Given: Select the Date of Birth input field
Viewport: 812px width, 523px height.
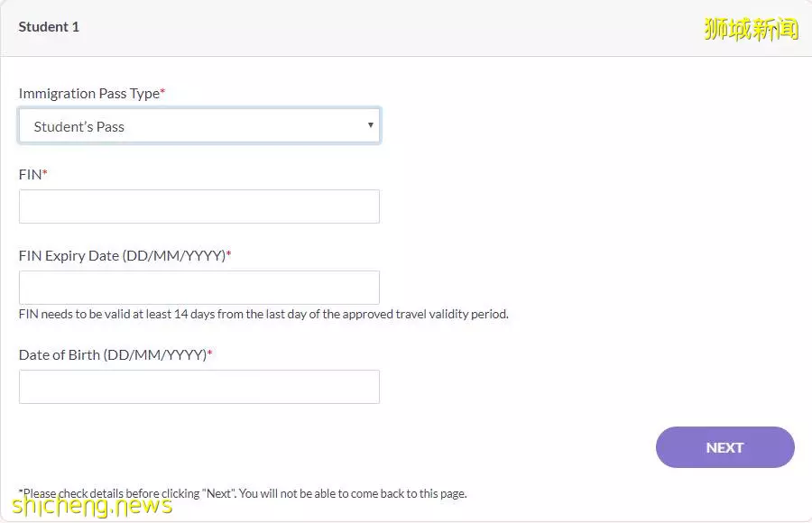Looking at the screenshot, I should (199, 387).
